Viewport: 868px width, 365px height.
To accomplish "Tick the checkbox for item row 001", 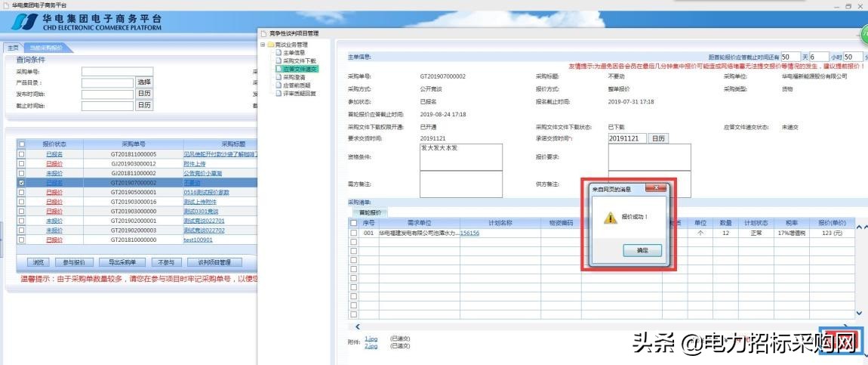I will 354,234.
